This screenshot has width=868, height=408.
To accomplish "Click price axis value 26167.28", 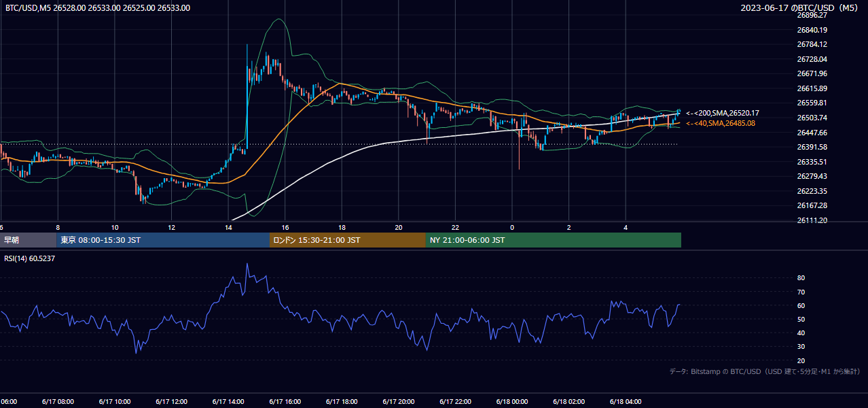I will coord(812,205).
